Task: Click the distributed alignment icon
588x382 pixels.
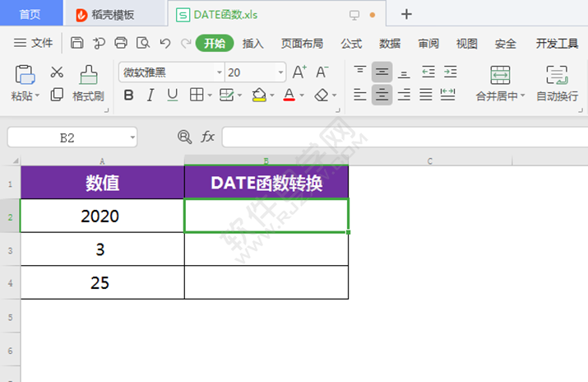Action: 447,95
